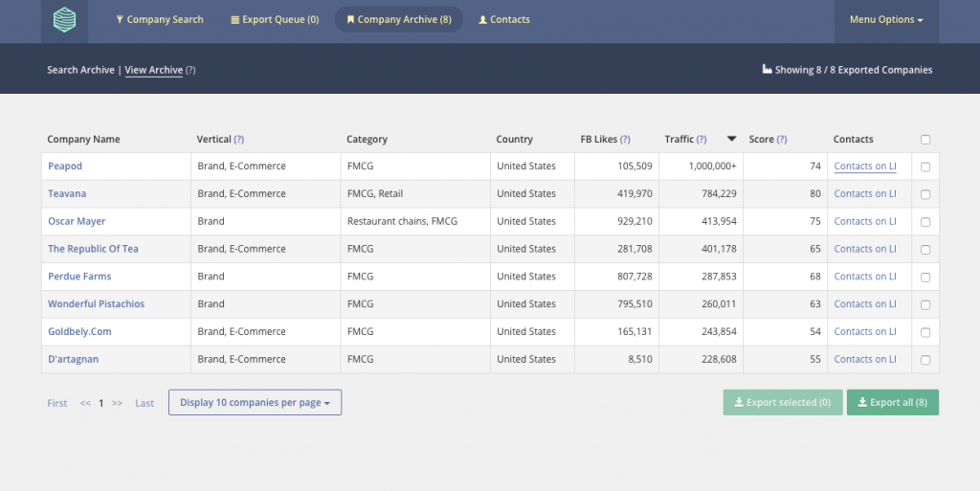Viewport: 980px width, 491px height.
Task: Click Search Archive link
Action: pos(80,70)
